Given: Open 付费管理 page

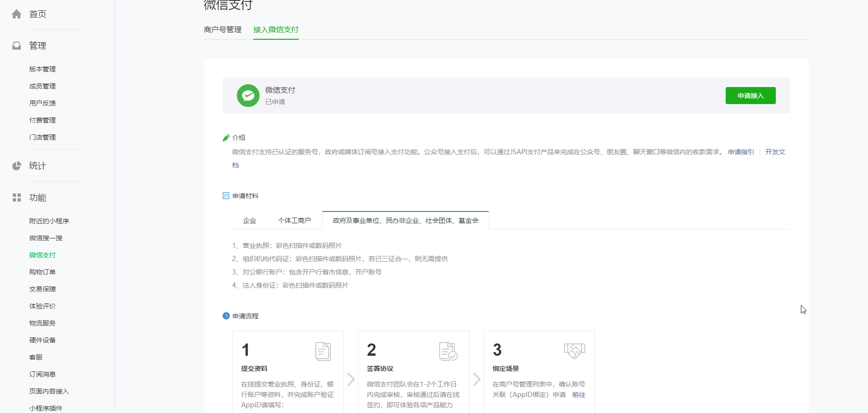Looking at the screenshot, I should 43,120.
